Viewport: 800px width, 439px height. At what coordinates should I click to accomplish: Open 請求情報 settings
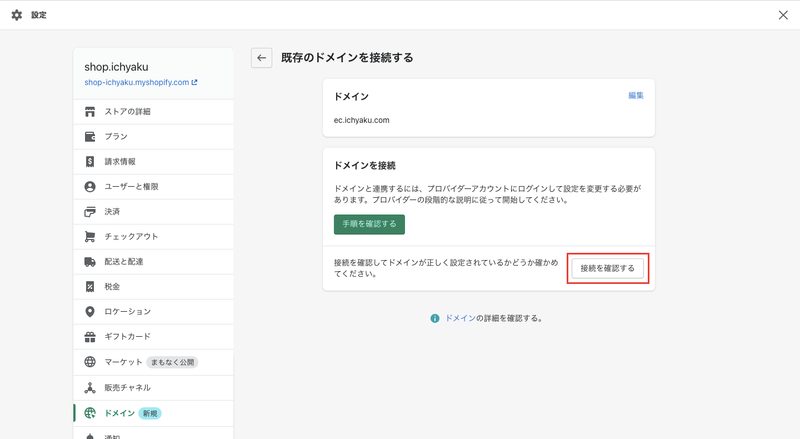[x=154, y=161]
